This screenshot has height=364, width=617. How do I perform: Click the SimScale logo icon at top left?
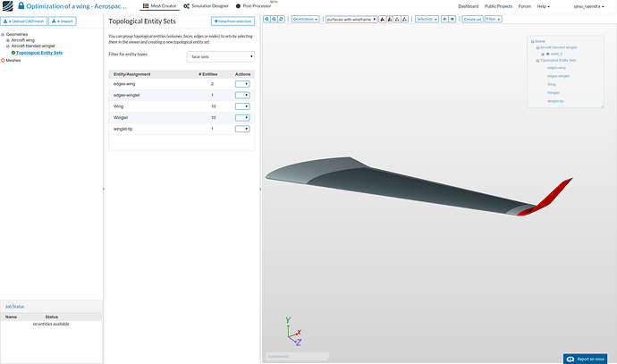pos(7,6)
